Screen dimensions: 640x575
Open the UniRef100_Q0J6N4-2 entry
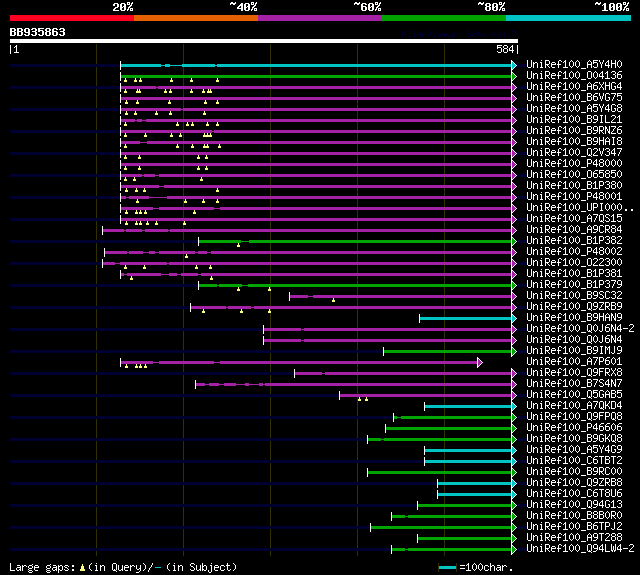pyautogui.click(x=580, y=329)
